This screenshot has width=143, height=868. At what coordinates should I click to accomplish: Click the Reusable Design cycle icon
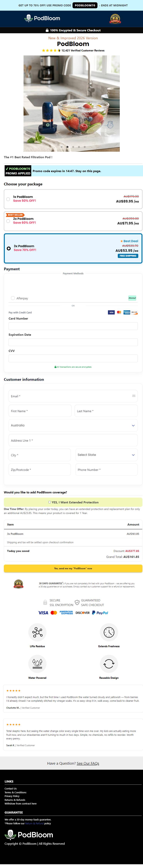click(x=109, y=664)
